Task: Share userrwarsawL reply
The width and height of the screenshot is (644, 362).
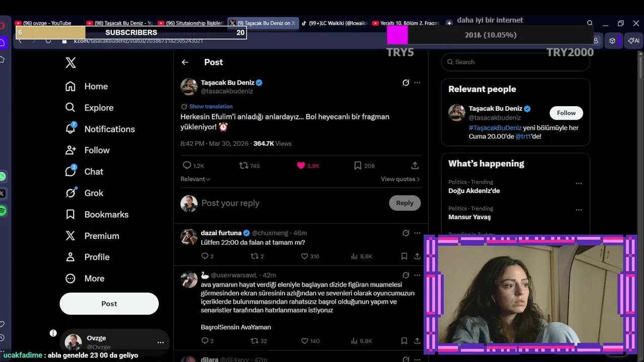Action: pyautogui.click(x=417, y=341)
